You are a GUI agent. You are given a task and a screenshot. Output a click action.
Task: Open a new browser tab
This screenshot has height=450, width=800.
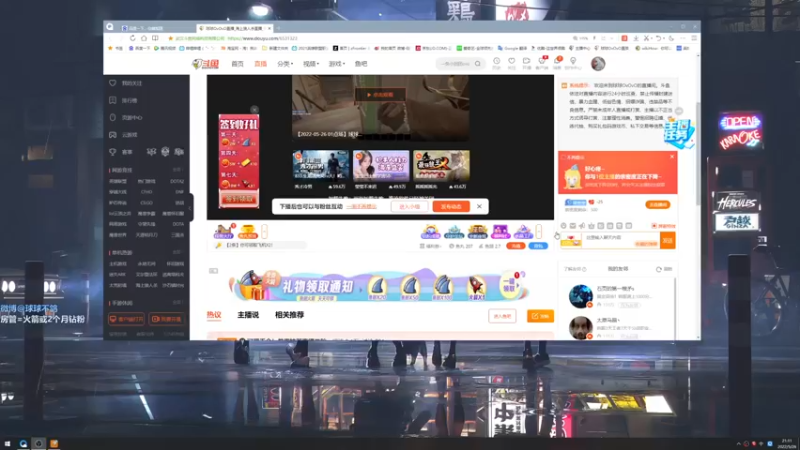point(279,28)
